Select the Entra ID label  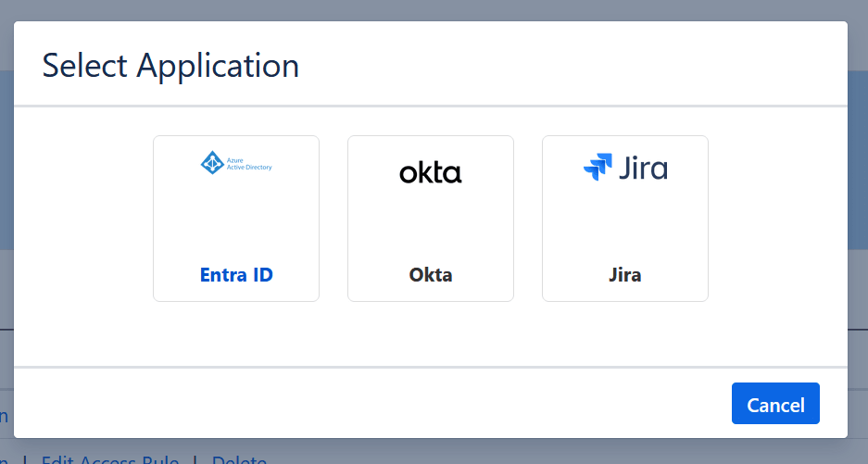click(236, 275)
